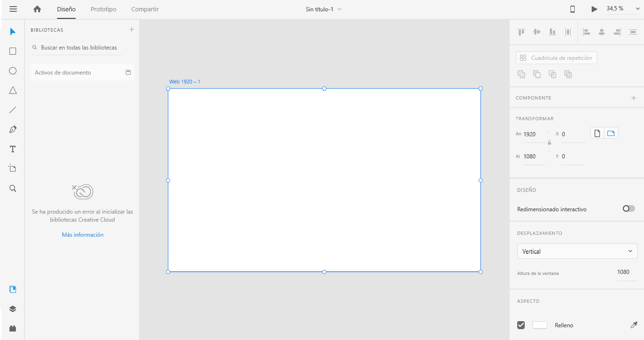644x340 pixels.
Task: Select the Pen tool
Action: (x=13, y=130)
